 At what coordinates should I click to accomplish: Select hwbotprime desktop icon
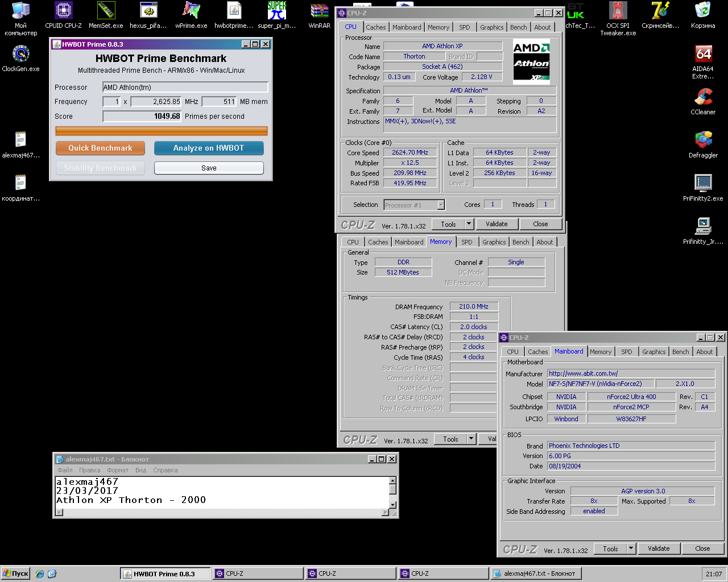[x=234, y=15]
